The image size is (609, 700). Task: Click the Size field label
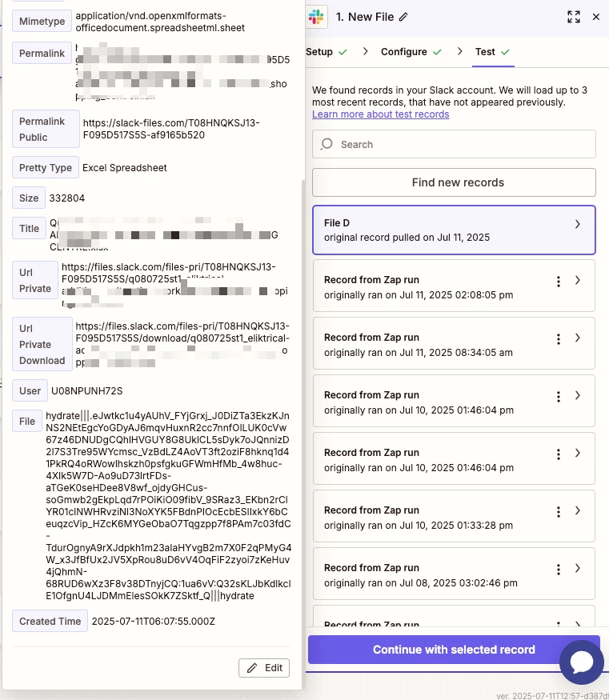29,198
